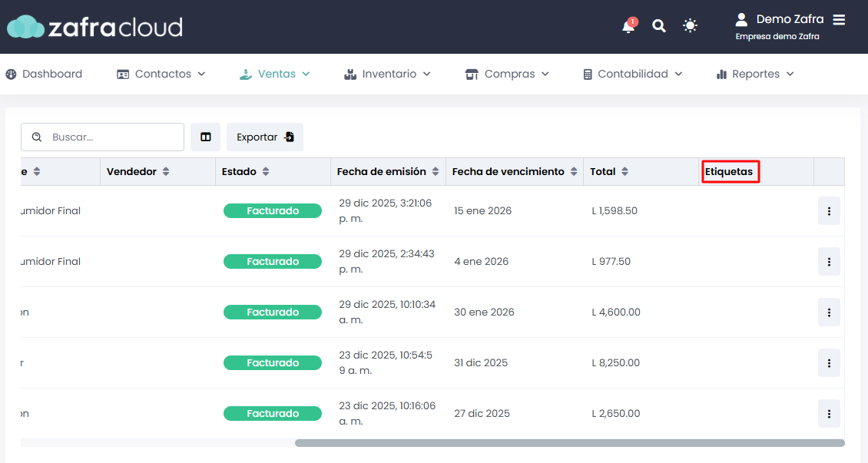Click the Demo Zafra user avatar icon
This screenshot has width=868, height=463.
coord(741,19)
